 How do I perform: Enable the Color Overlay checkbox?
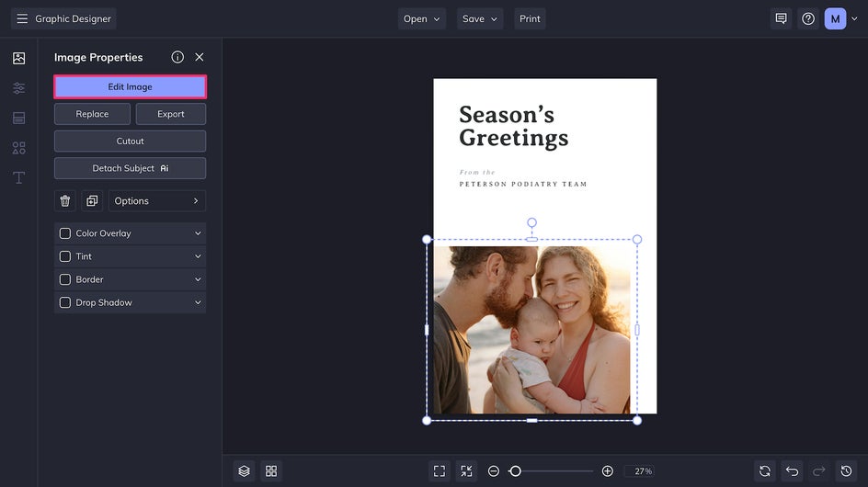(x=64, y=233)
